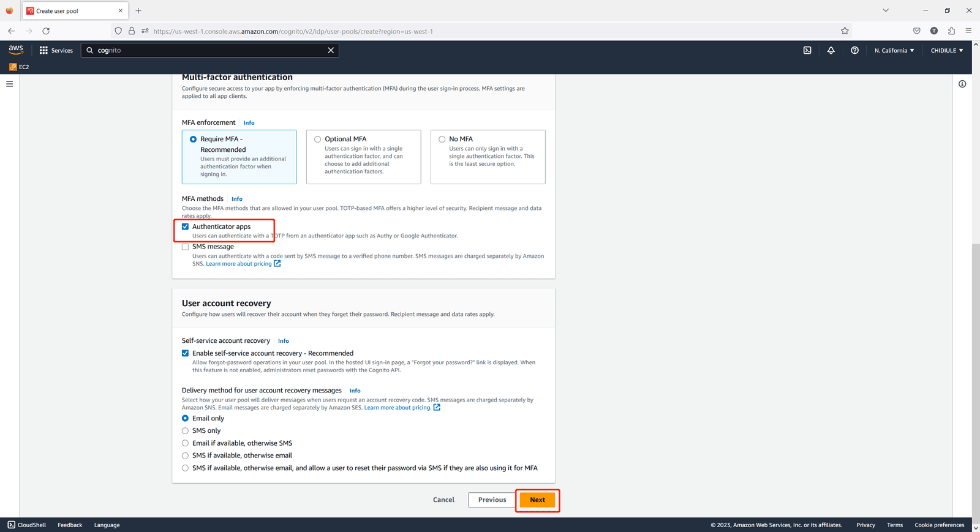Click the AWS logo home icon

click(16, 50)
